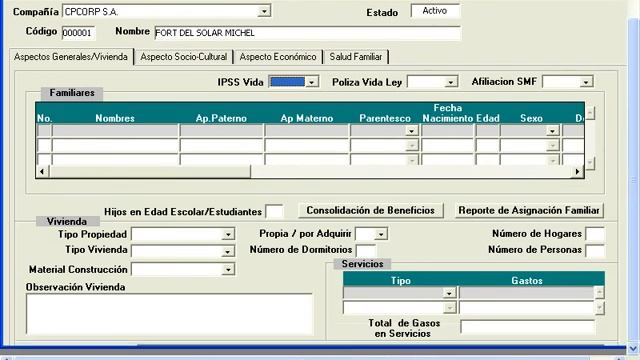Click the Observación Vivienda text area
This screenshot has height=360, width=640.
click(x=169, y=314)
